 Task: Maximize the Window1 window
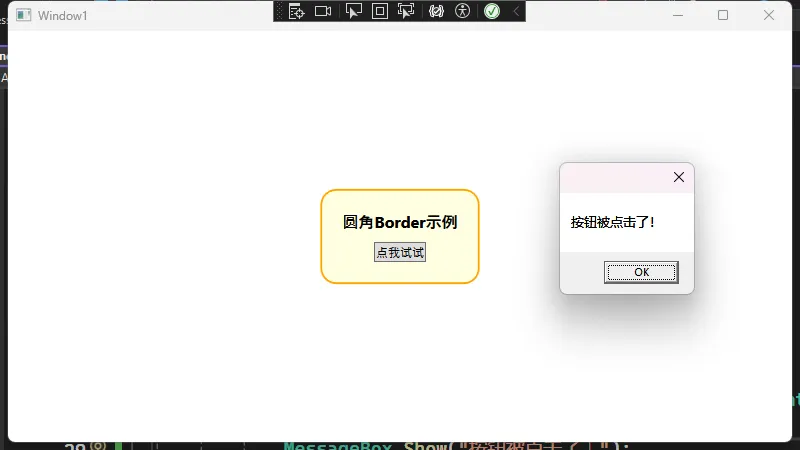[723, 15]
